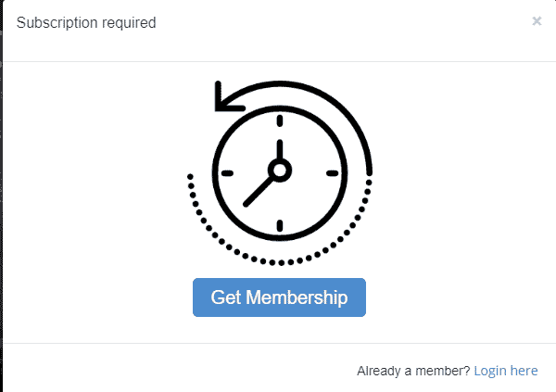Close the Subscription required dialog
Image resolution: width=556 pixels, height=392 pixels.
point(537,21)
